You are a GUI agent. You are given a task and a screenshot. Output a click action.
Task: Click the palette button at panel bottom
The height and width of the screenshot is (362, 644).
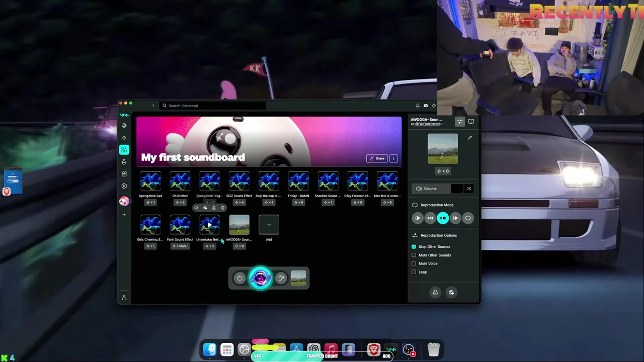coord(451,293)
